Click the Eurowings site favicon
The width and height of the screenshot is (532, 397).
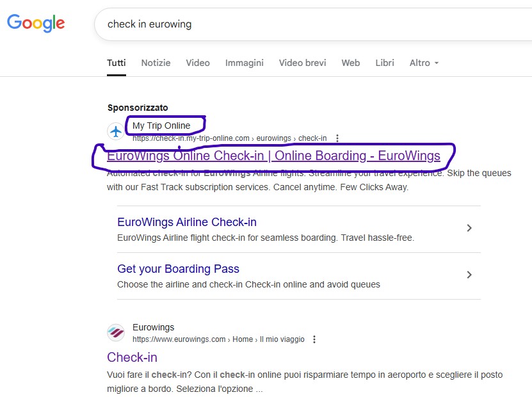coord(116,332)
